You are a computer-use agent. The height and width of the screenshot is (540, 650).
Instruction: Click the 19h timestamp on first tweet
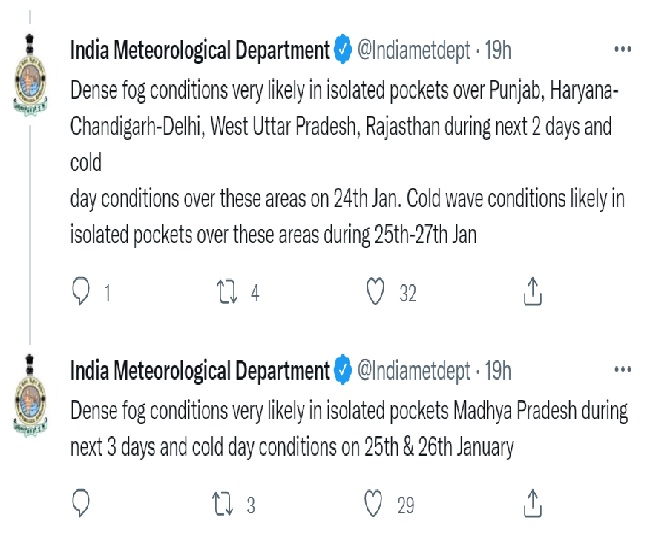coord(497,50)
